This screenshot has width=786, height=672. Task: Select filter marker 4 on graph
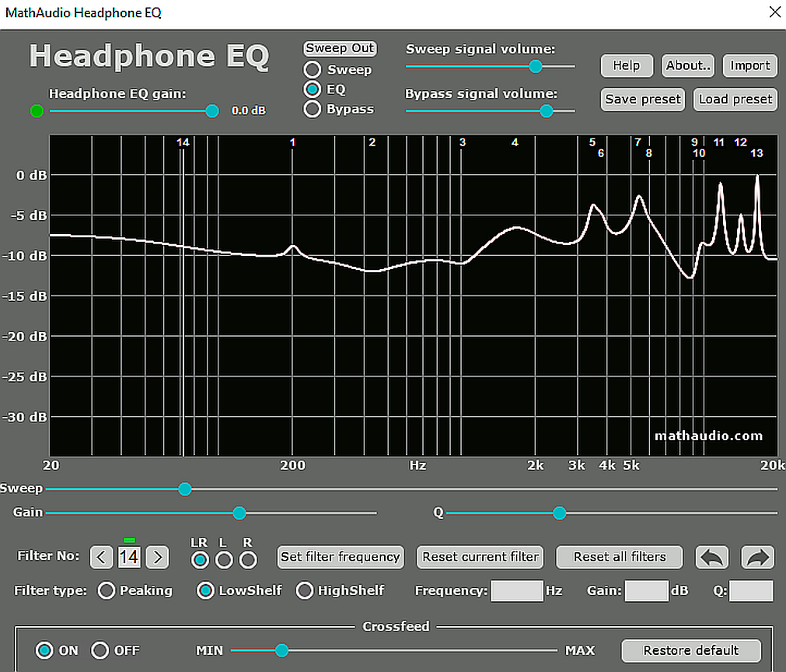[x=515, y=142]
